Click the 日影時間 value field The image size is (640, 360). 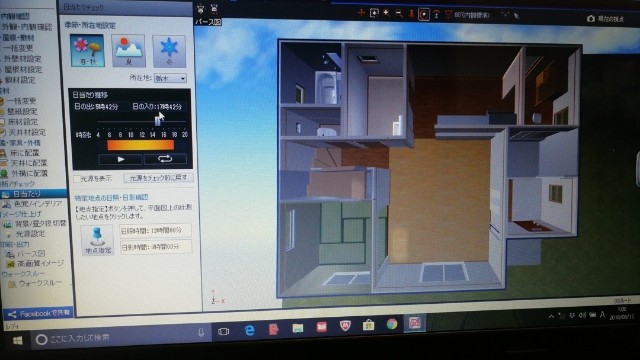click(x=155, y=247)
